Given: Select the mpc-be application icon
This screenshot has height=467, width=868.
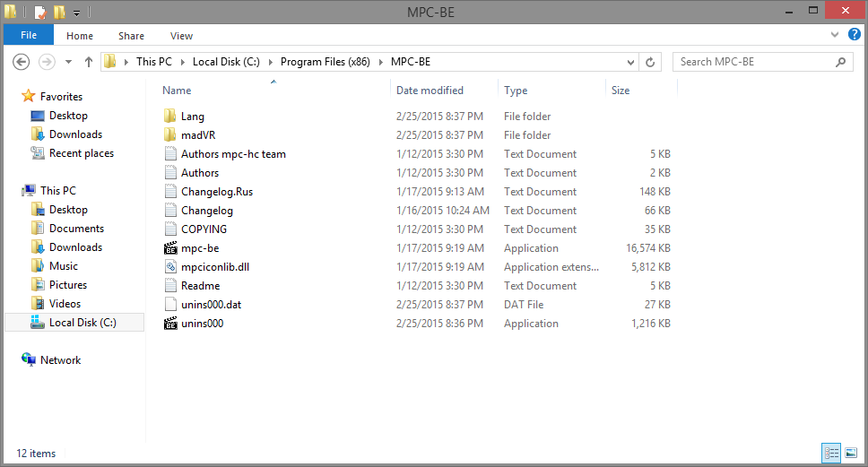Looking at the screenshot, I should (170, 248).
